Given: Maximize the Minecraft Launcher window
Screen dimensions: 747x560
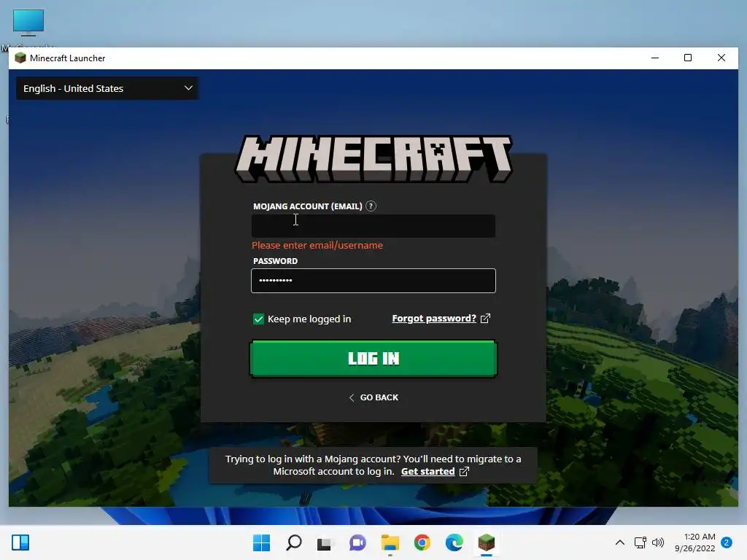Looking at the screenshot, I should point(688,58).
